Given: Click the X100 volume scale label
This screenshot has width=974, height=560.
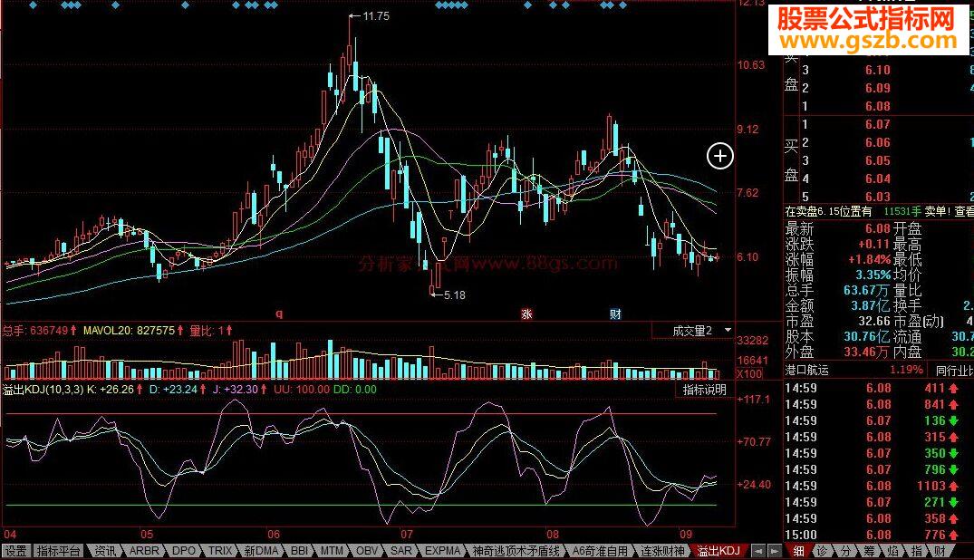Looking at the screenshot, I should tap(749, 373).
